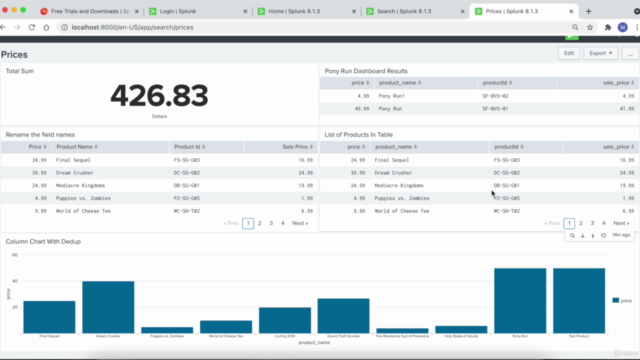Click Puppies vs. Zombies in List table
This screenshot has width=640, height=360.
(x=402, y=198)
